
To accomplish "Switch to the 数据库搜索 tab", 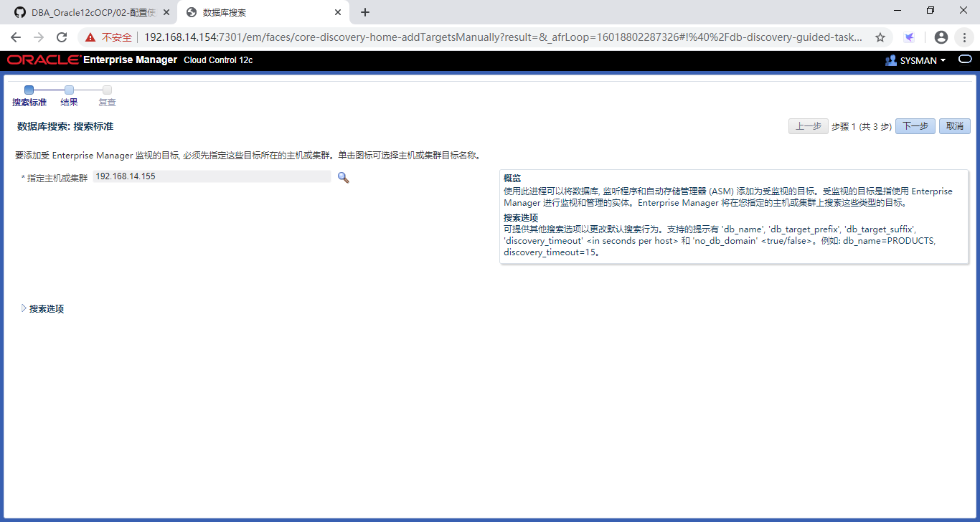I will [262, 12].
